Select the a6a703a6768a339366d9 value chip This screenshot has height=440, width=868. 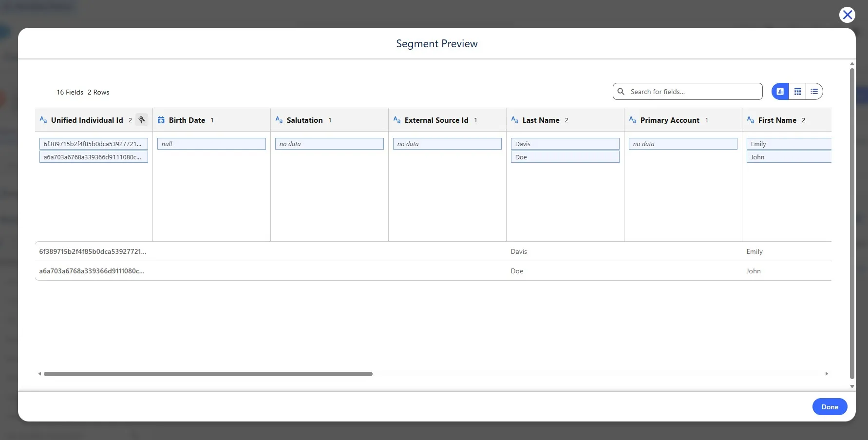click(x=94, y=157)
